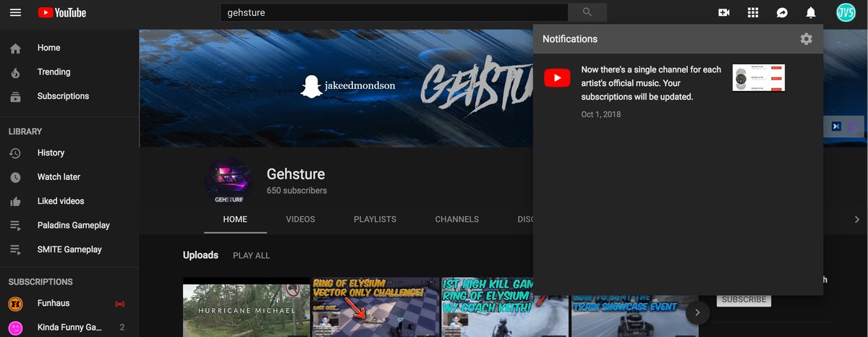Toggle the notifications bell

click(811, 12)
